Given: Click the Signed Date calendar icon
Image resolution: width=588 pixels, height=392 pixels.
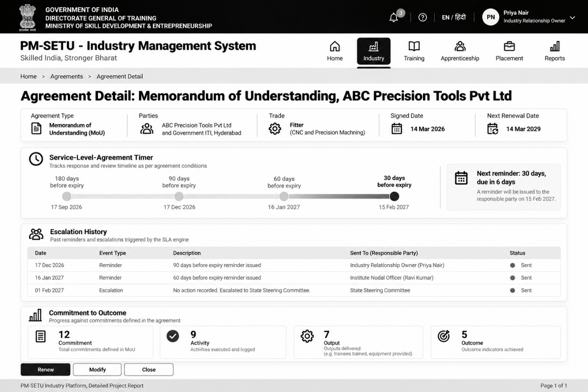Looking at the screenshot, I should tap(397, 129).
